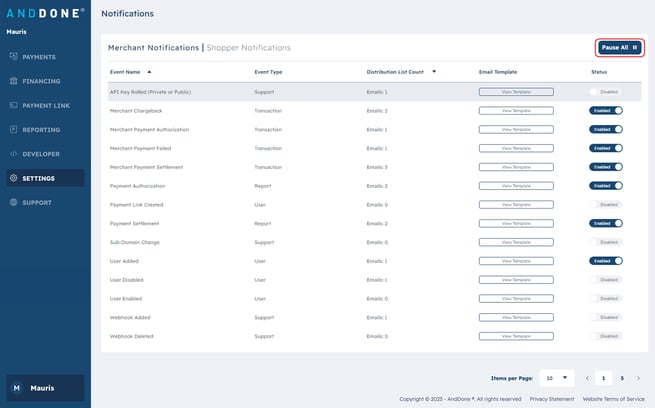Screen dimensions: 655x408
Task: Click the Payment Link sidebar icon
Action: 13,105
